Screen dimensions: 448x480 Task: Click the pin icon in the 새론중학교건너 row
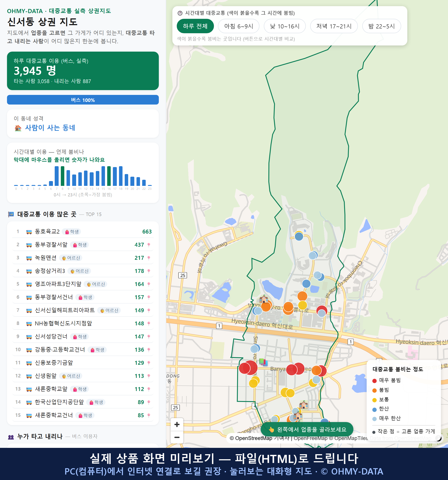(x=149, y=415)
